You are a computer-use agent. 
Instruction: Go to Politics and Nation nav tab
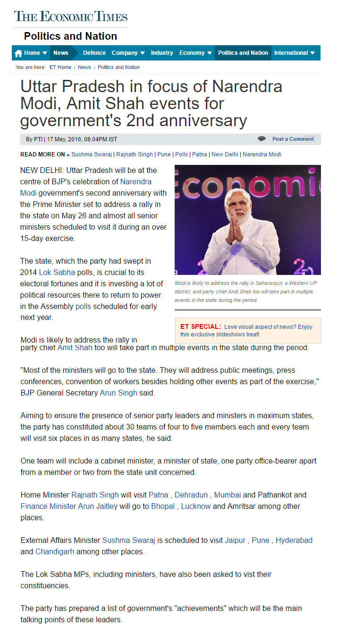(243, 53)
